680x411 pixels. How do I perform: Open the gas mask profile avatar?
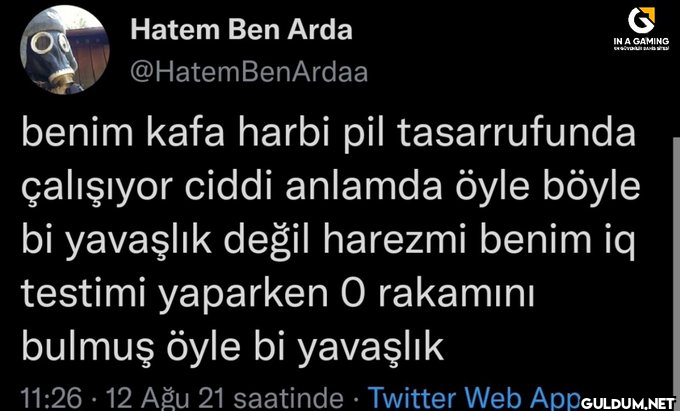click(65, 50)
